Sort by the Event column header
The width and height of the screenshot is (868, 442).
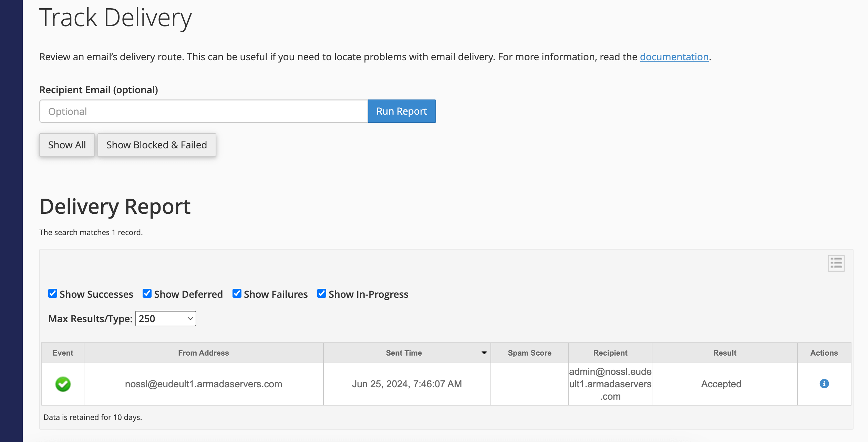click(63, 353)
